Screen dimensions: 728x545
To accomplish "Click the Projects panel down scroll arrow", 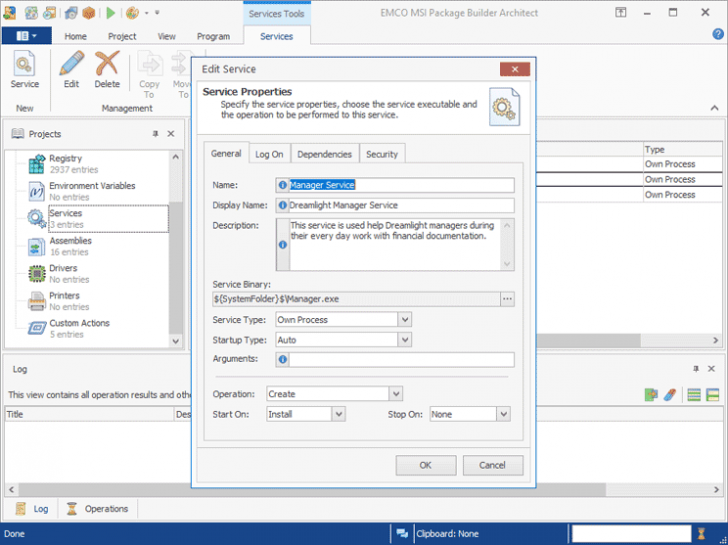I will 176,341.
